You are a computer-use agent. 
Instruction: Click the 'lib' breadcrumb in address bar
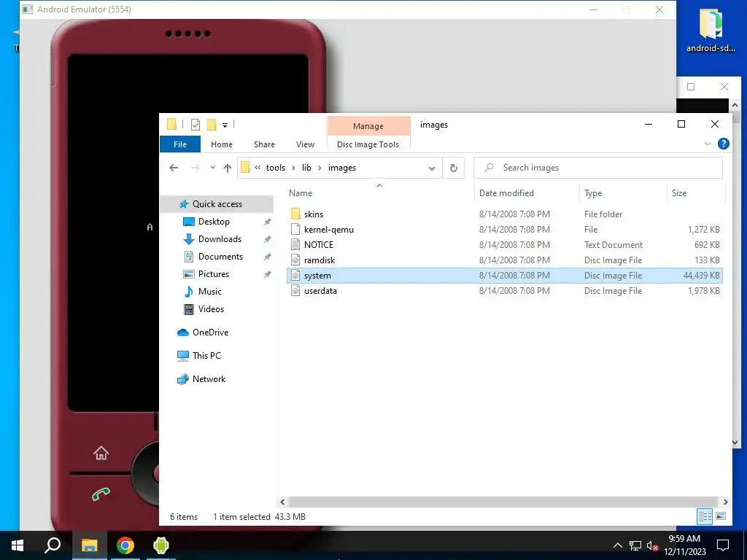[x=306, y=168]
